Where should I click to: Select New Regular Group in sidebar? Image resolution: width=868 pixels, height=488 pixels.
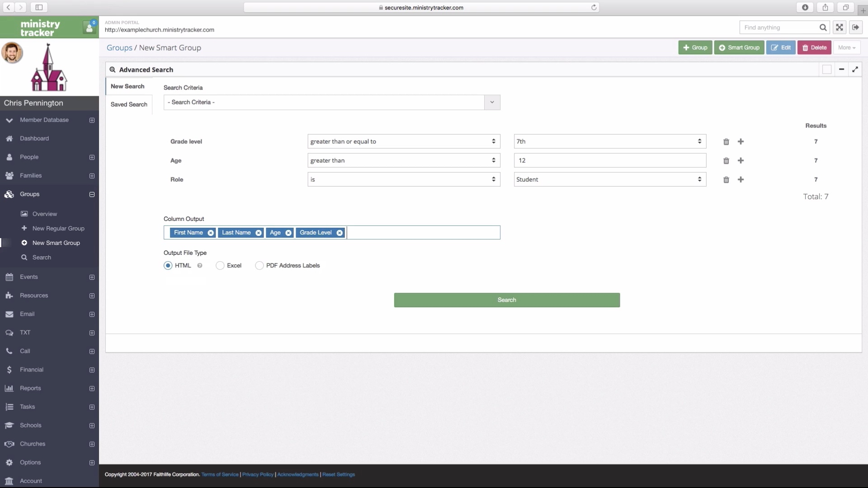59,228
